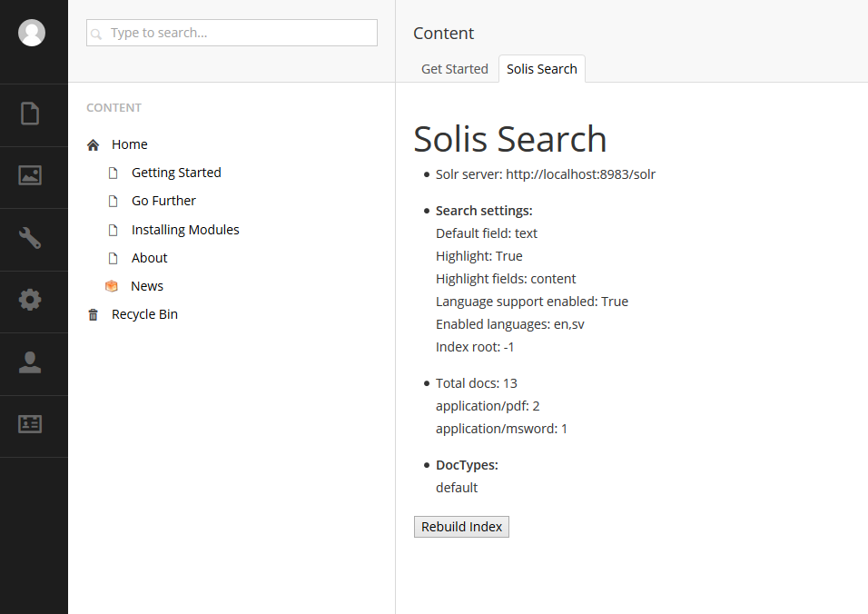This screenshot has width=868, height=614.
Task: Click the 'Default field: text' line
Action: [x=487, y=233]
